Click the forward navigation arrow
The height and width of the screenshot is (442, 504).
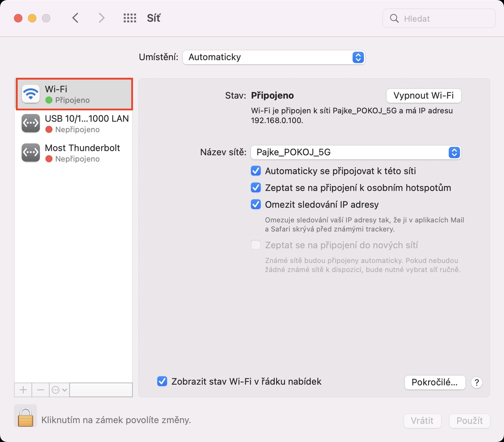101,18
